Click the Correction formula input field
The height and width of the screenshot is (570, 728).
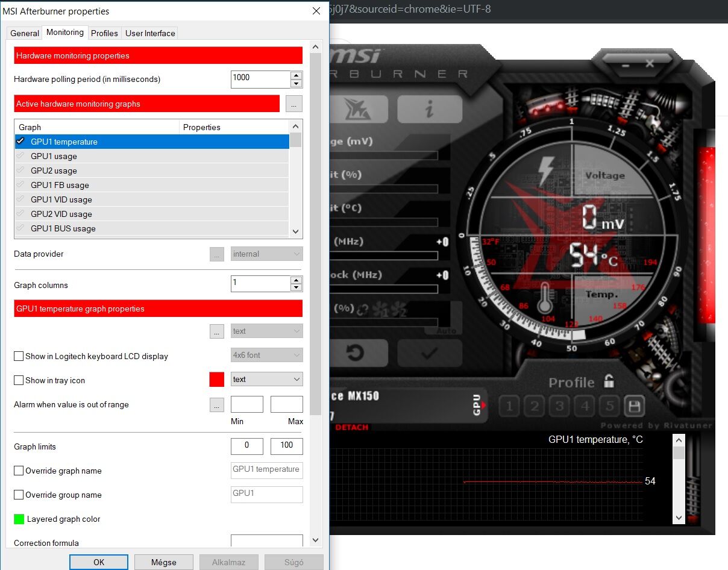pos(267,541)
